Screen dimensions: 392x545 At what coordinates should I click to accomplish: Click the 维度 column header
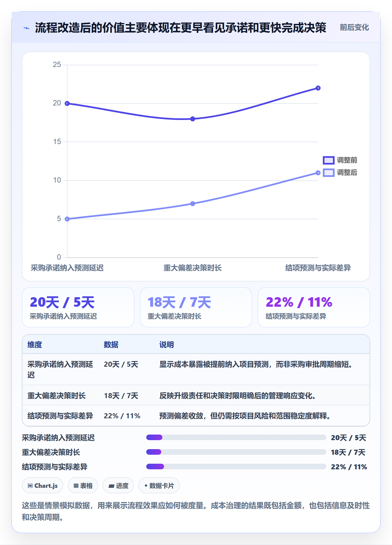point(35,345)
